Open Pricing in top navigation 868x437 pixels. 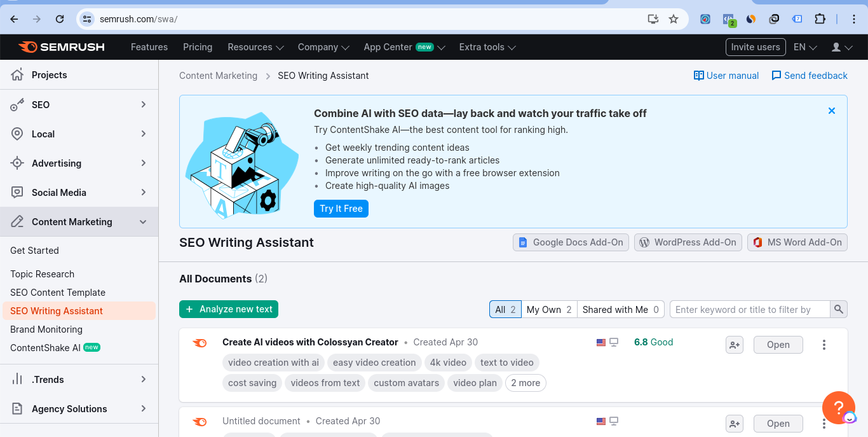tap(198, 47)
